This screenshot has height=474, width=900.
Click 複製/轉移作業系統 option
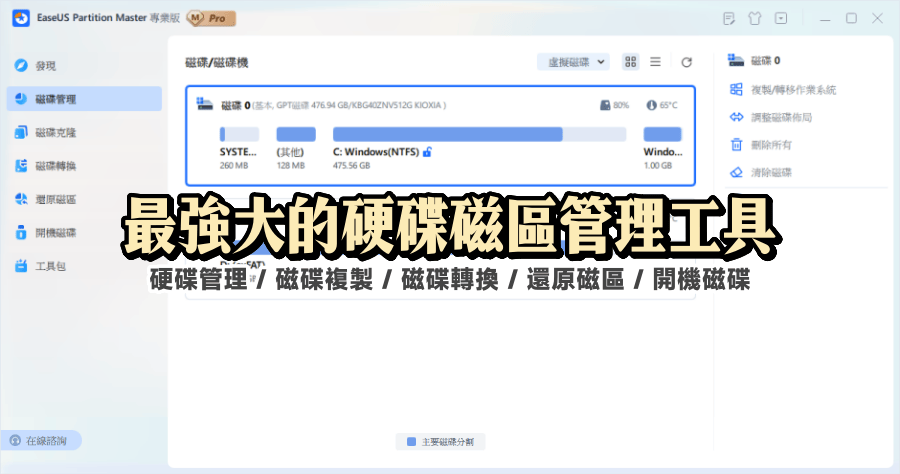tap(793, 90)
